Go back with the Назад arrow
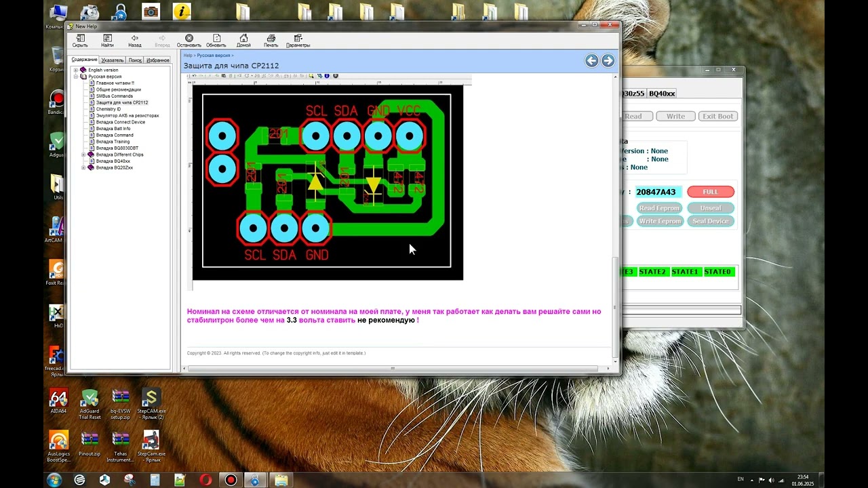This screenshot has height=488, width=868. (x=135, y=41)
